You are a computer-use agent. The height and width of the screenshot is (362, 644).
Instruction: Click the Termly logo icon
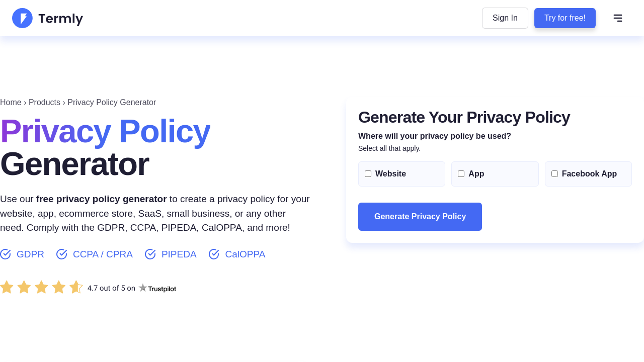tap(22, 18)
